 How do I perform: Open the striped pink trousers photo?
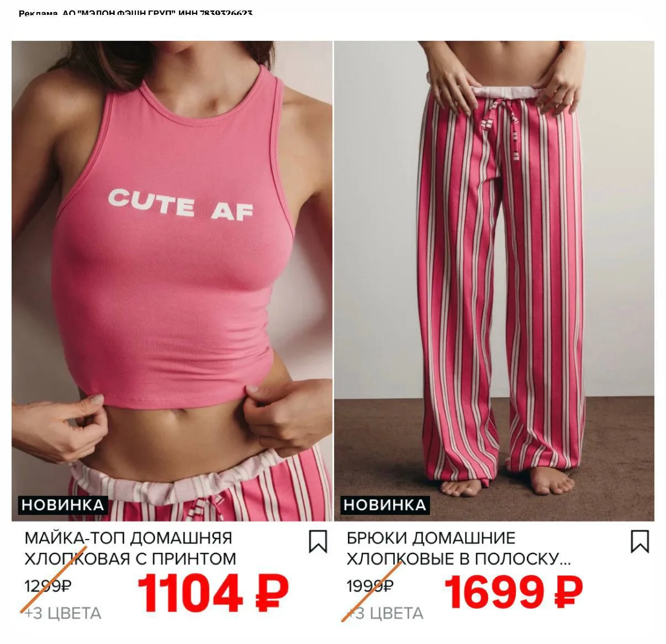click(494, 281)
